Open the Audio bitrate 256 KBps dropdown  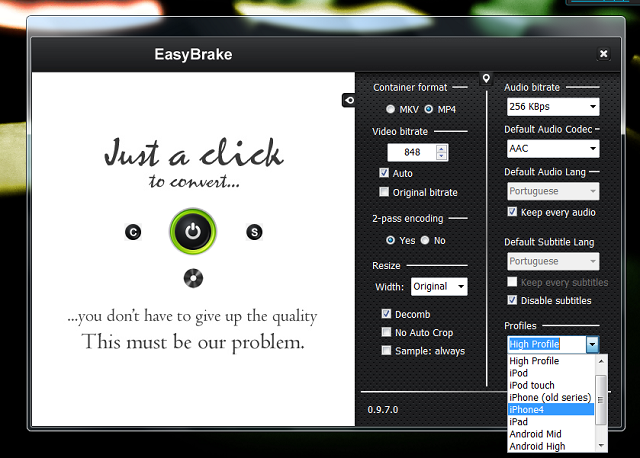coord(553,107)
